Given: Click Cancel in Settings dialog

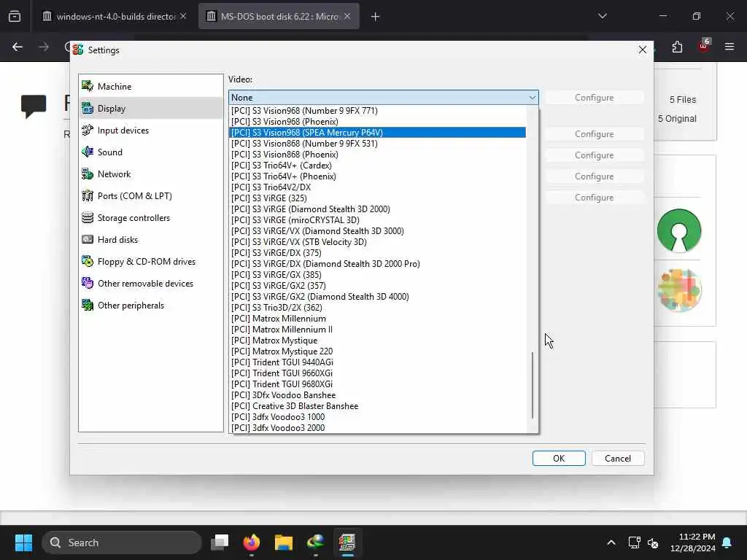Looking at the screenshot, I should [618, 458].
